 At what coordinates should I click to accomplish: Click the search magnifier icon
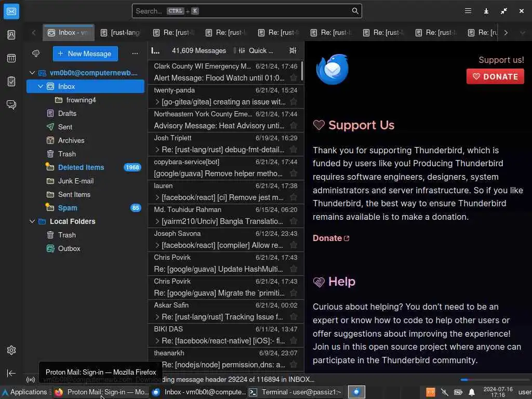point(355,11)
